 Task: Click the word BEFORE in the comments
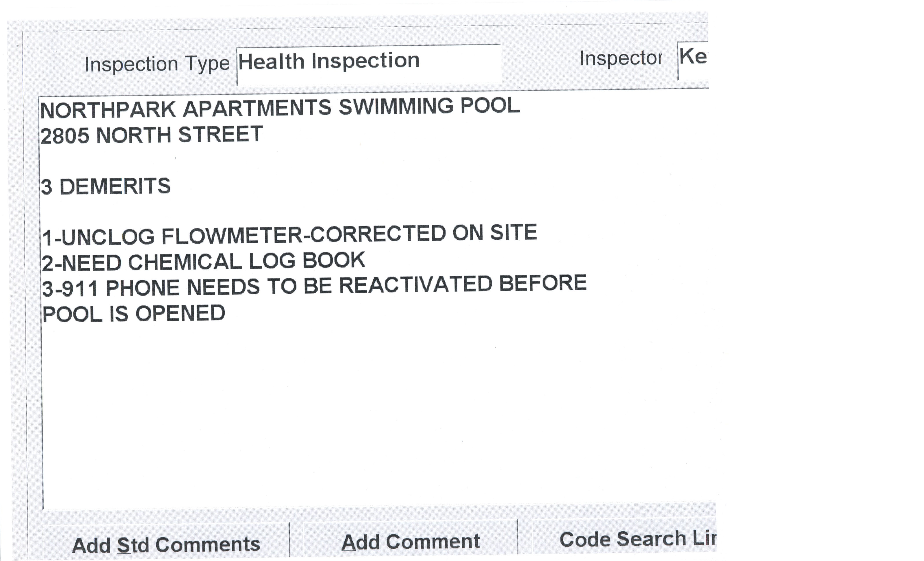543,283
